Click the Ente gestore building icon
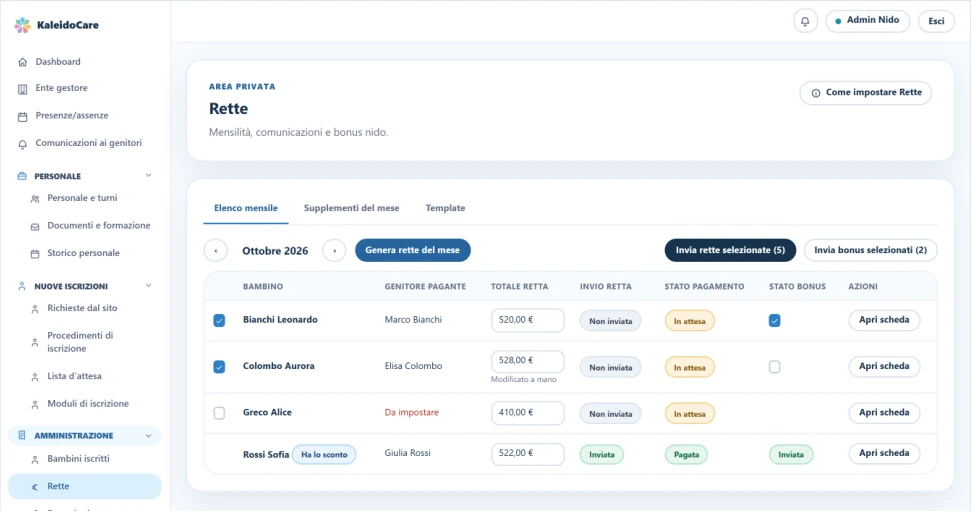 (x=22, y=89)
